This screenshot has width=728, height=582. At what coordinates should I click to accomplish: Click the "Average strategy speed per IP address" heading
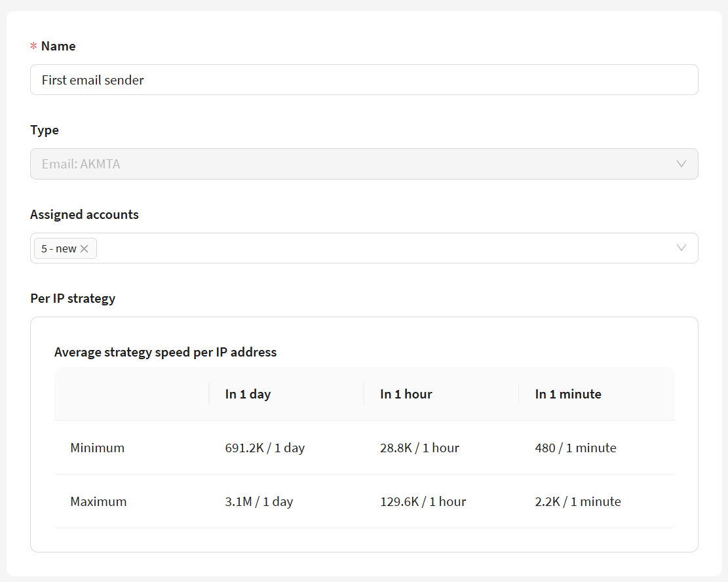click(165, 352)
